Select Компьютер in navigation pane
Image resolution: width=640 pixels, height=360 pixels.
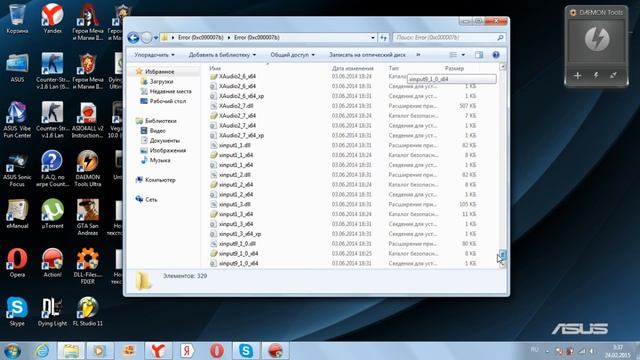(160, 180)
